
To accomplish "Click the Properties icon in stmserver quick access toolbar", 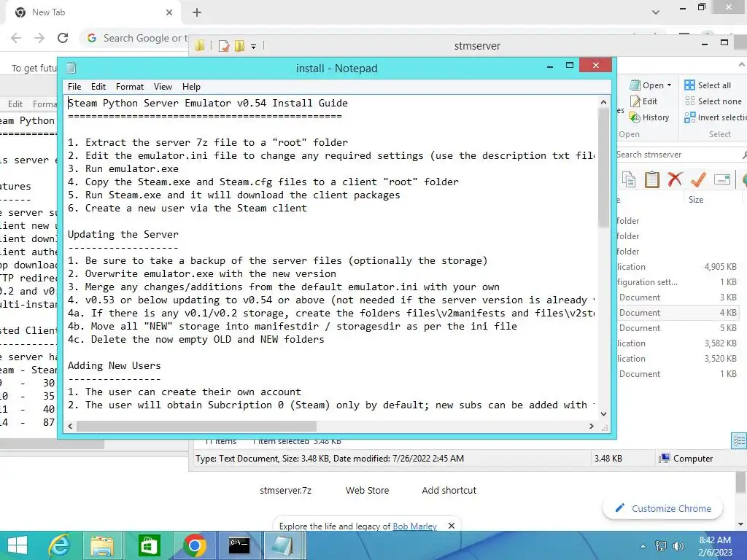I will tap(223, 46).
